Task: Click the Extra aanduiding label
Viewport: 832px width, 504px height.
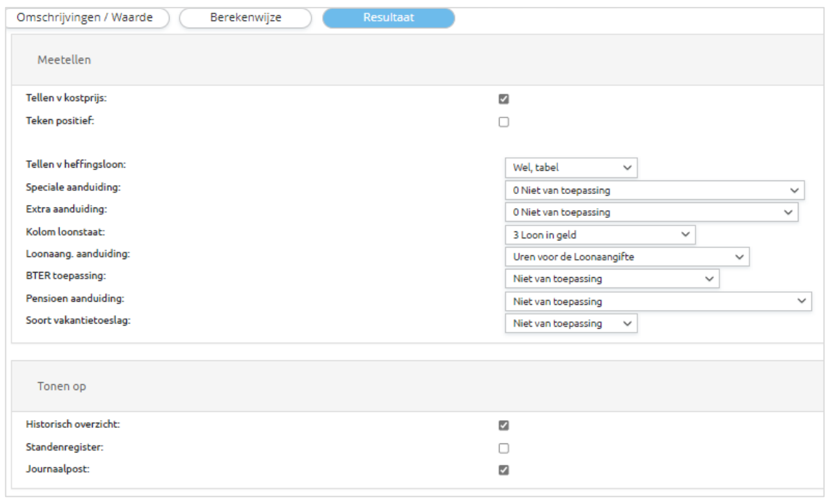Action: coord(66,209)
